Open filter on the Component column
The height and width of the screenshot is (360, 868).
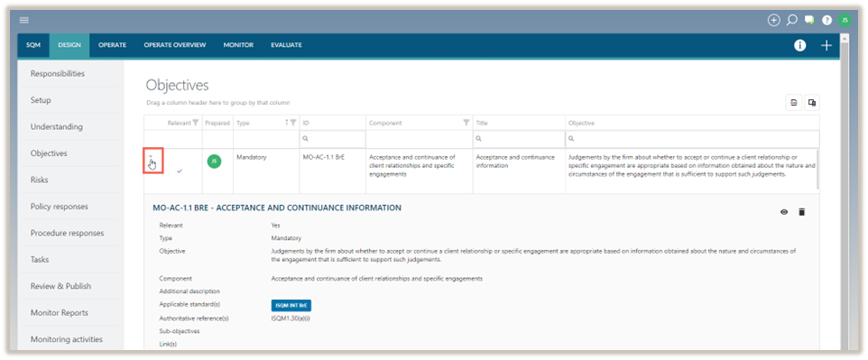(x=466, y=123)
